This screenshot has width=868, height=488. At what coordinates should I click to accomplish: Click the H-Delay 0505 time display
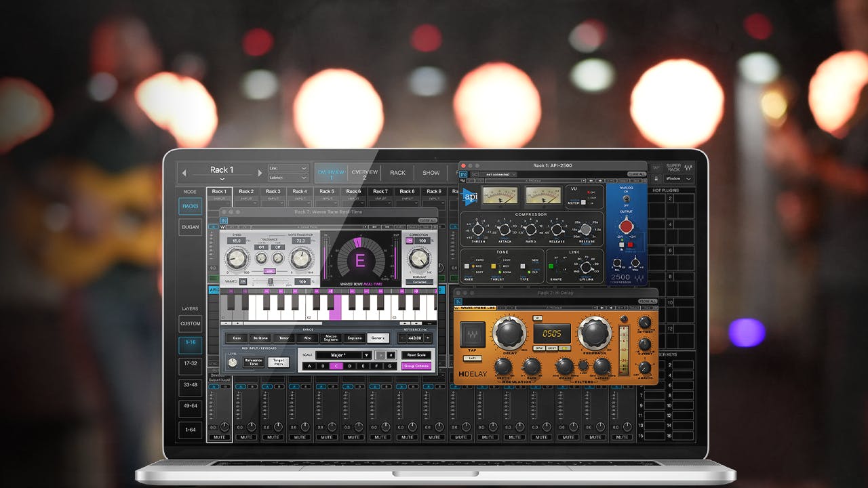pos(551,333)
